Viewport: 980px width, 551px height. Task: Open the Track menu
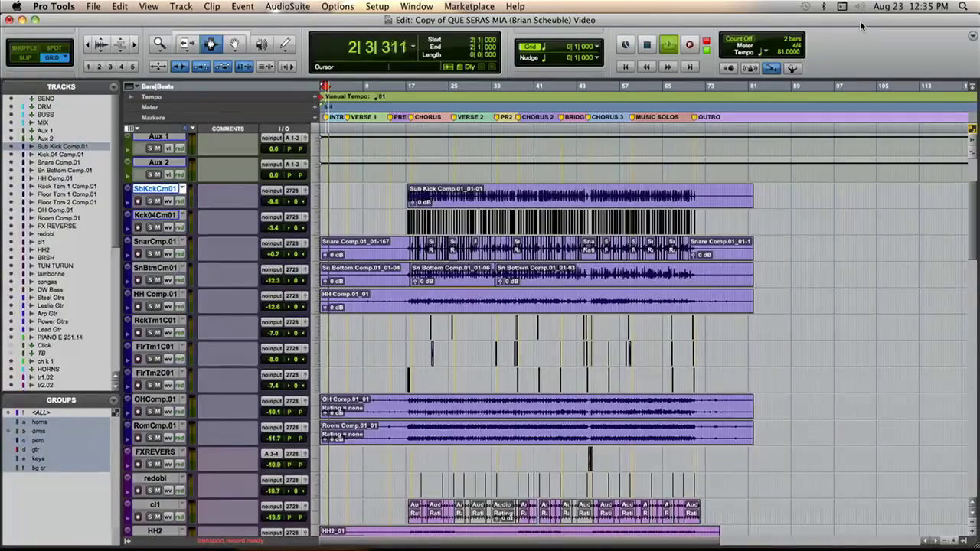[181, 6]
